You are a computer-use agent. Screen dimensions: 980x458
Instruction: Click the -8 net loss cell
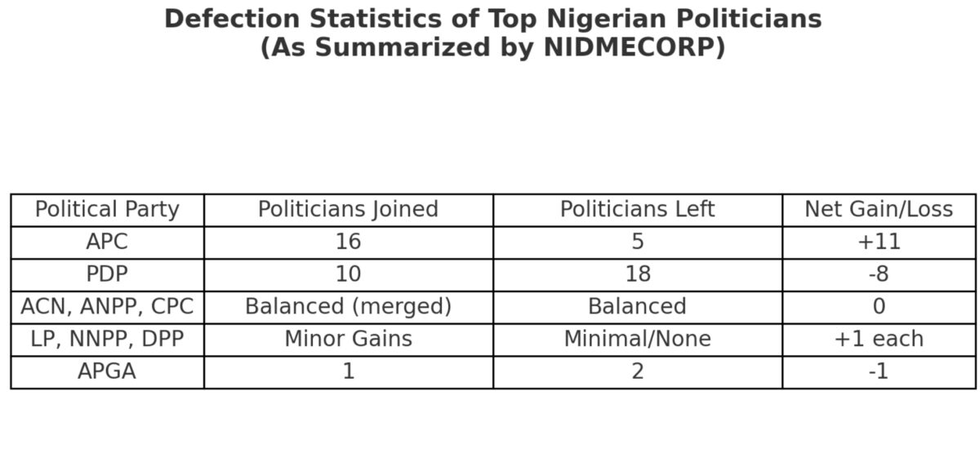(x=879, y=274)
